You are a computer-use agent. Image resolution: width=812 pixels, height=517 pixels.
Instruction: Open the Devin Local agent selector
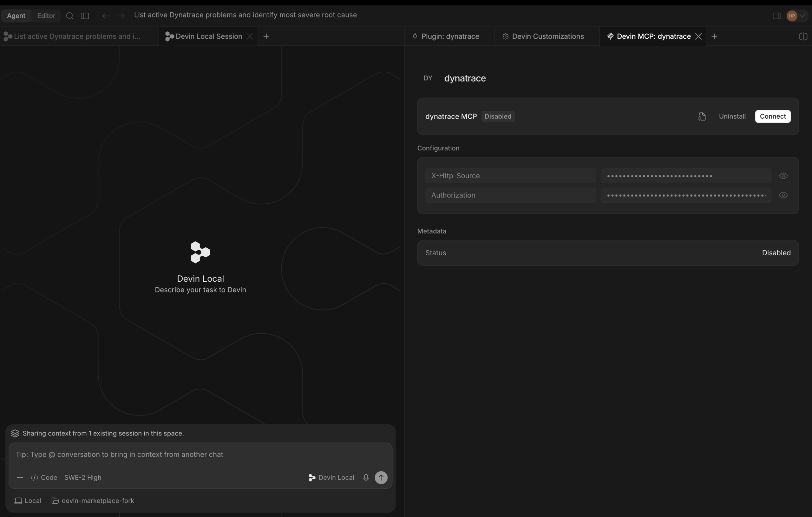coord(331,478)
